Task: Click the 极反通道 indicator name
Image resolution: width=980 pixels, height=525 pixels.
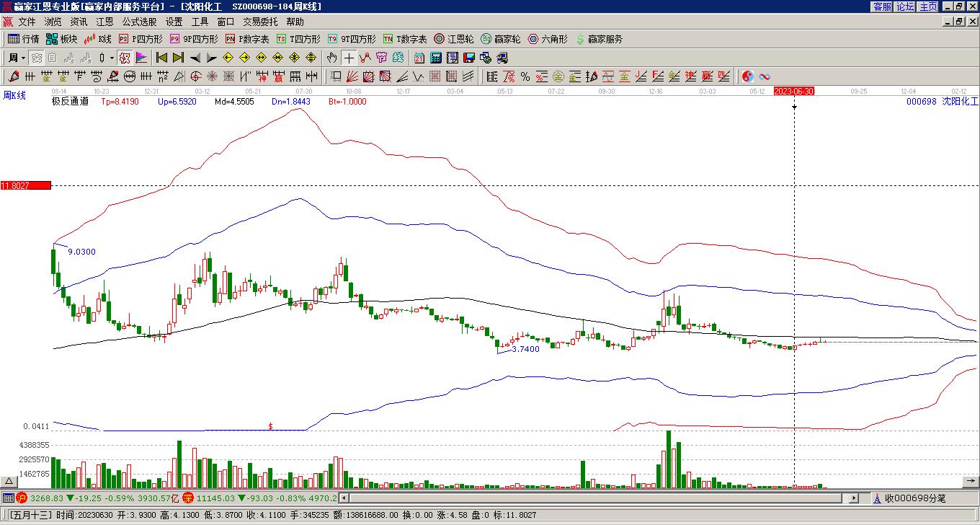Action: point(71,102)
